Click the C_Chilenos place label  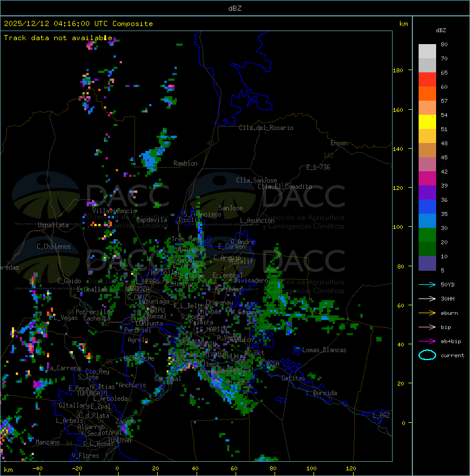click(54, 246)
